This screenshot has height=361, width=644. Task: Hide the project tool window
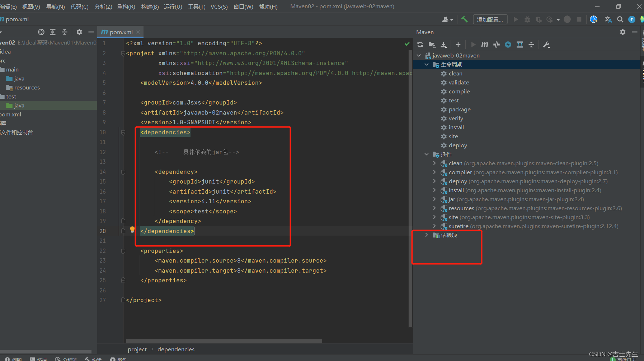pos(91,32)
